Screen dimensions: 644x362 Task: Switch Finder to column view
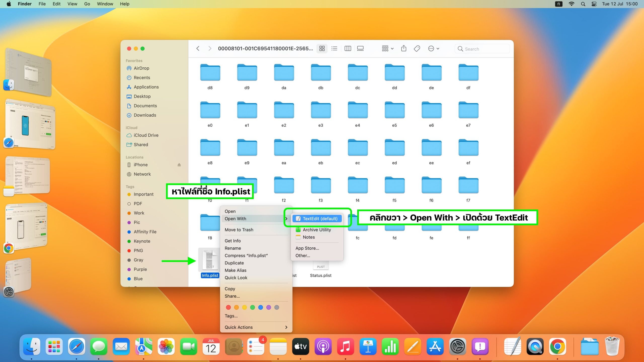[348, 49]
